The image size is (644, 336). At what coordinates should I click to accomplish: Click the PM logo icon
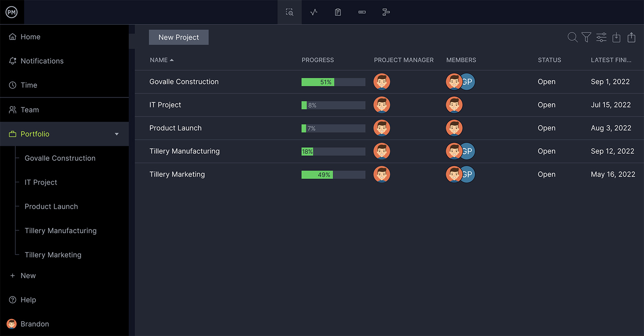[11, 12]
